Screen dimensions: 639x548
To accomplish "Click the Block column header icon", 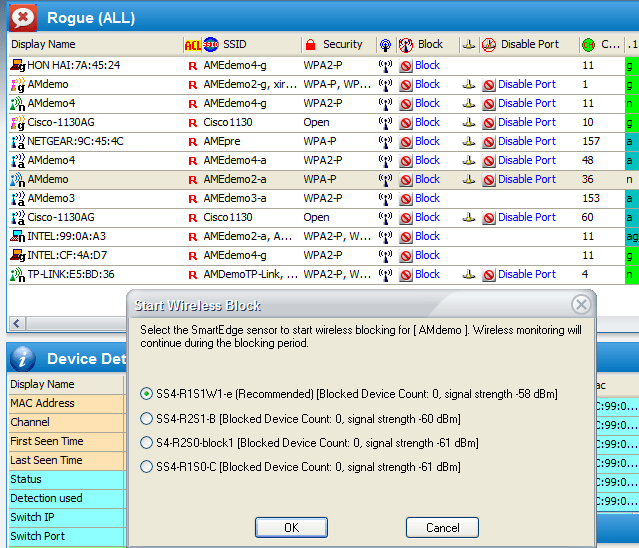I will click(x=406, y=45).
